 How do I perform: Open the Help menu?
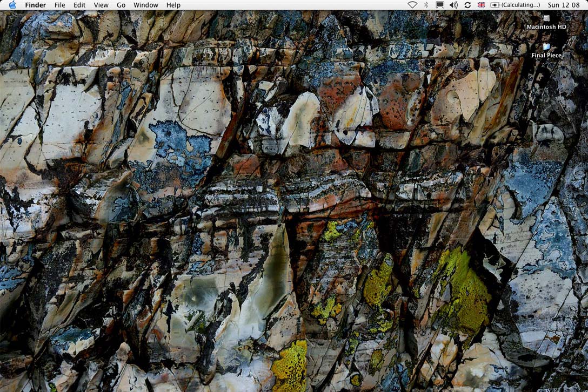pyautogui.click(x=173, y=5)
